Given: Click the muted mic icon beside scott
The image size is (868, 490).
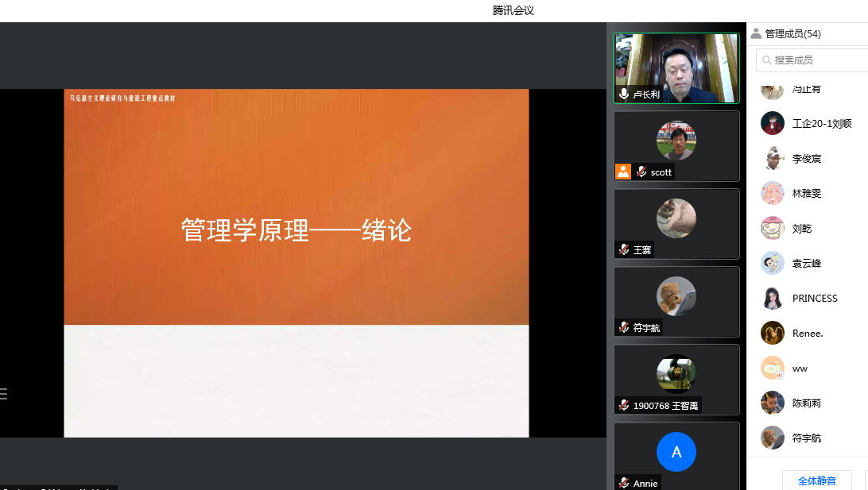Looking at the screenshot, I should coord(641,172).
